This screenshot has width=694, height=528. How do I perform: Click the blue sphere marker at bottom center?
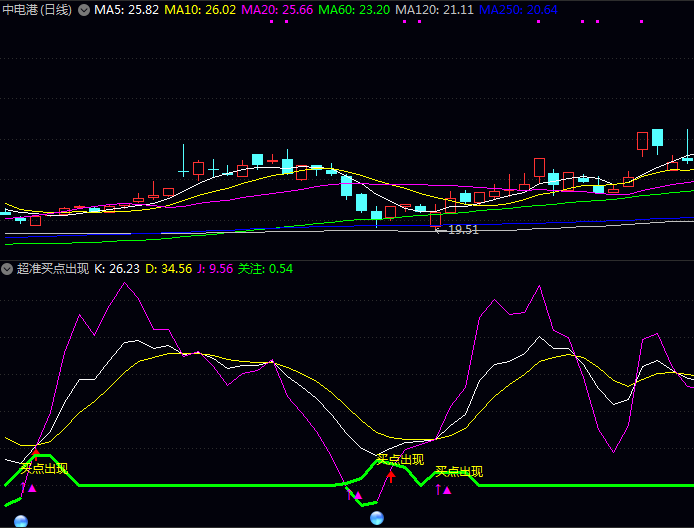[377, 517]
